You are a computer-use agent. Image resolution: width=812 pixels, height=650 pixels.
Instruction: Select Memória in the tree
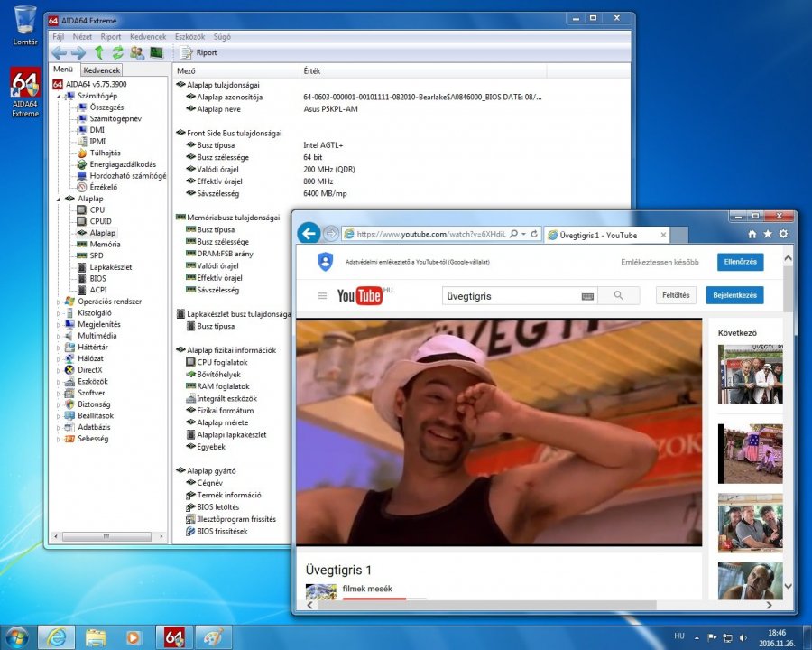(106, 244)
